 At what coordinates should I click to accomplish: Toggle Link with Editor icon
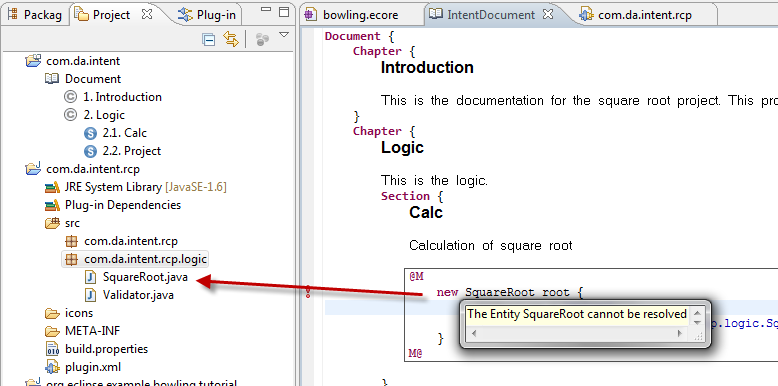click(231, 39)
